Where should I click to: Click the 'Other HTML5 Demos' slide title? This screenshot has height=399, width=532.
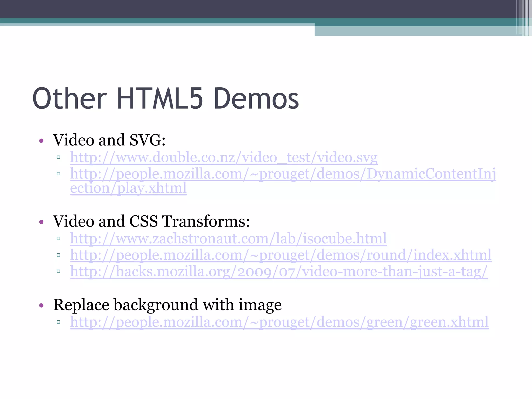coord(166,98)
